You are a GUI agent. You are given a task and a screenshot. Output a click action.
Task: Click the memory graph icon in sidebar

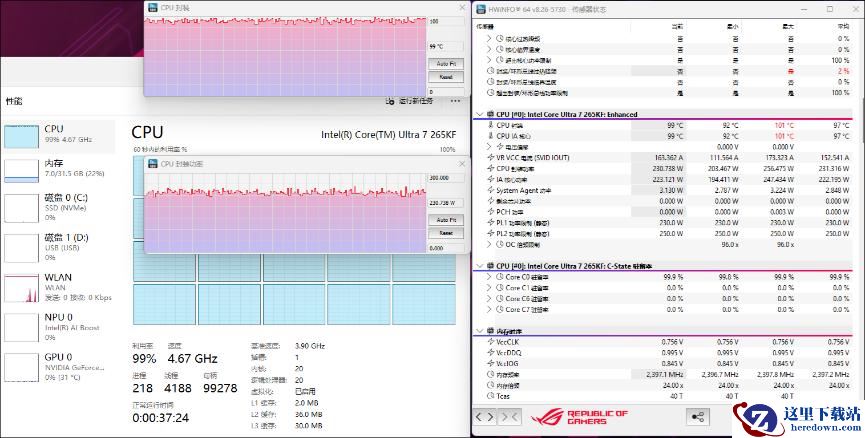pos(22,171)
